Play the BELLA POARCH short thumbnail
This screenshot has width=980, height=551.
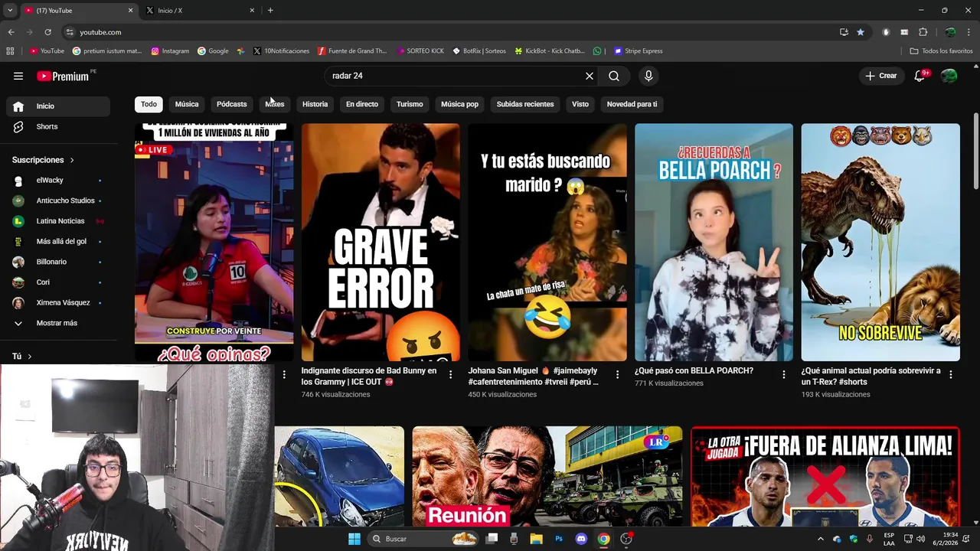714,242
